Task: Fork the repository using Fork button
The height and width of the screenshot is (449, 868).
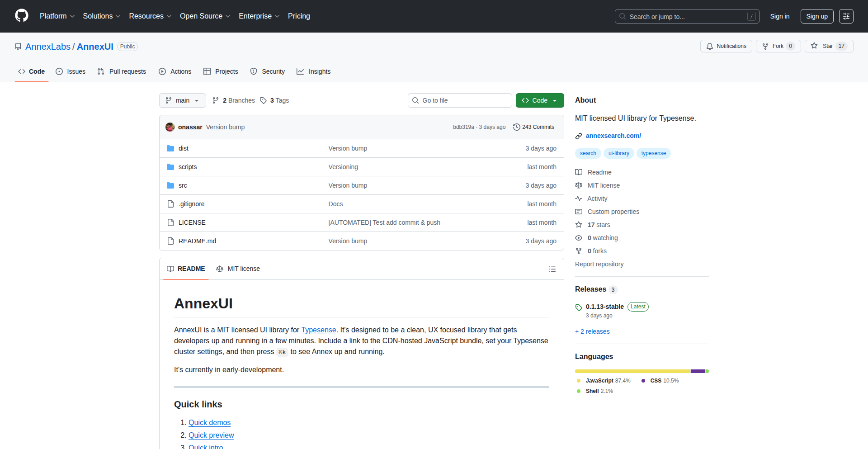Action: [778, 46]
